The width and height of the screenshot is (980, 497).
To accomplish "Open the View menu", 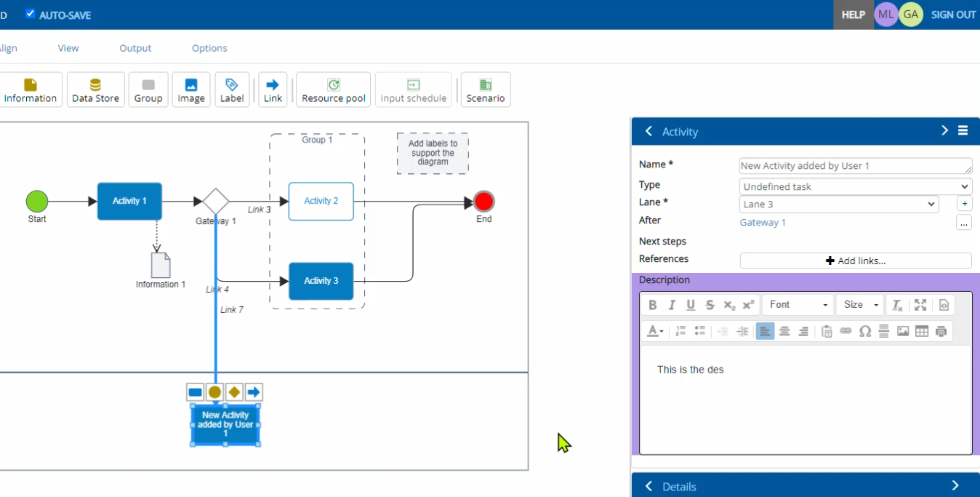I will click(68, 48).
